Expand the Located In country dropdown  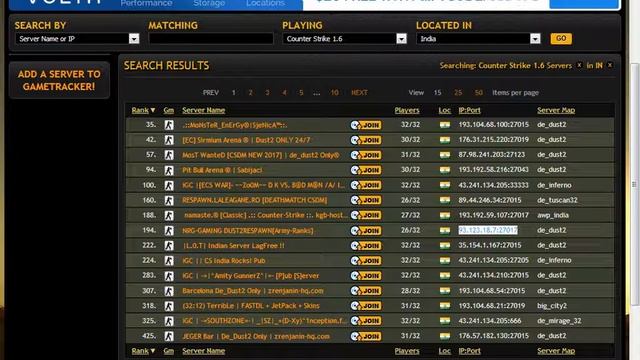(x=535, y=39)
